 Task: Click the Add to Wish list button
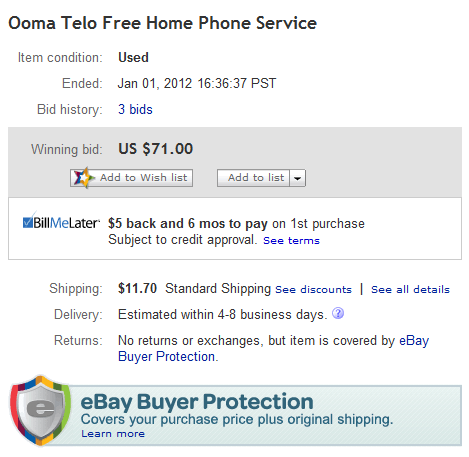(x=131, y=178)
